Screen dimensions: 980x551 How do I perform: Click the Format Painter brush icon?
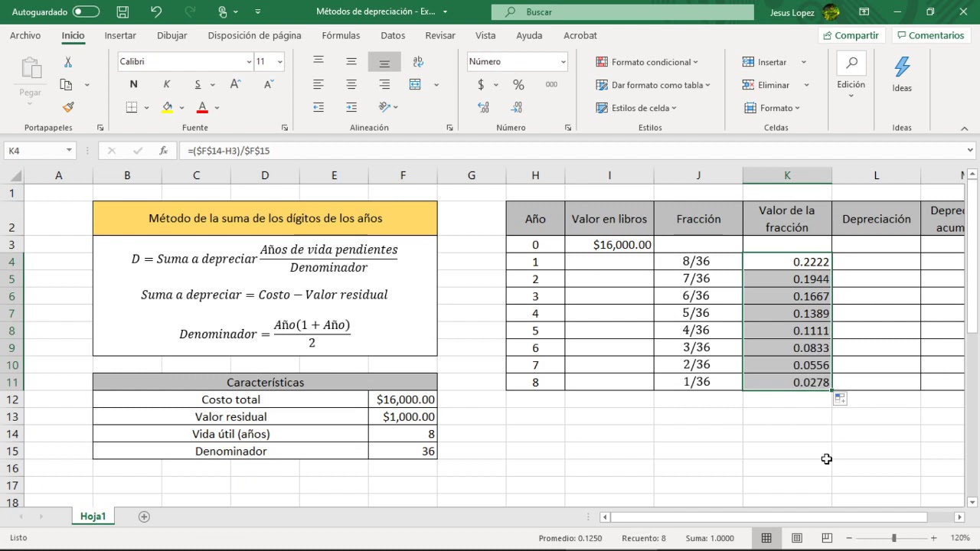click(x=68, y=107)
